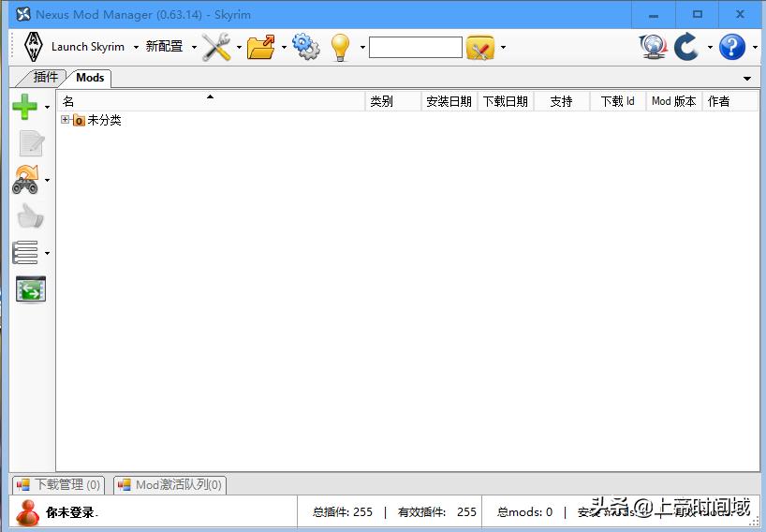Expand the open folders dropdown arrow
This screenshot has height=532, width=766.
(x=284, y=48)
